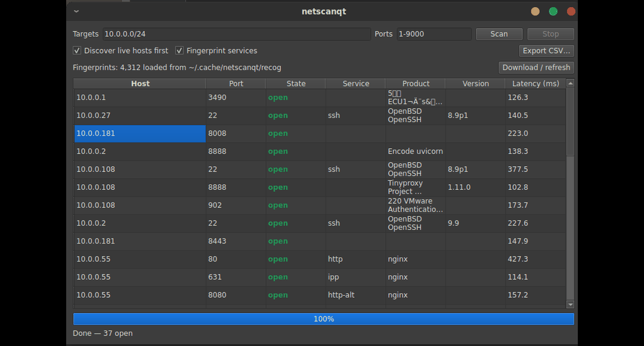Close netscanqt with the red button

pyautogui.click(x=571, y=11)
